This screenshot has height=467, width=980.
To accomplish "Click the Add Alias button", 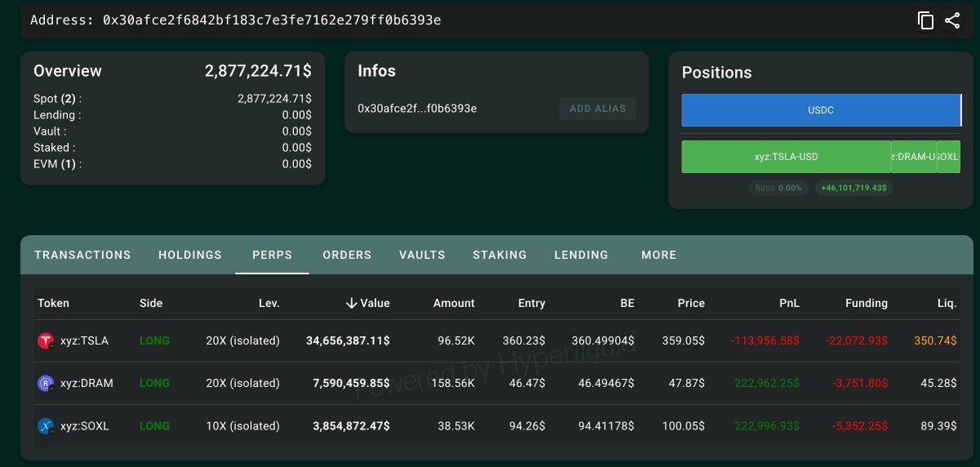I will tap(598, 109).
